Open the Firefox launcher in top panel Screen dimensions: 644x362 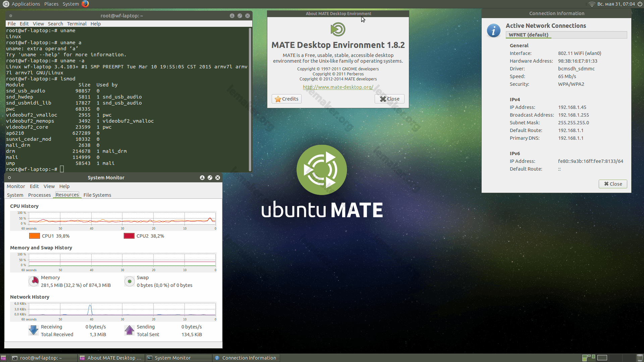click(x=85, y=4)
